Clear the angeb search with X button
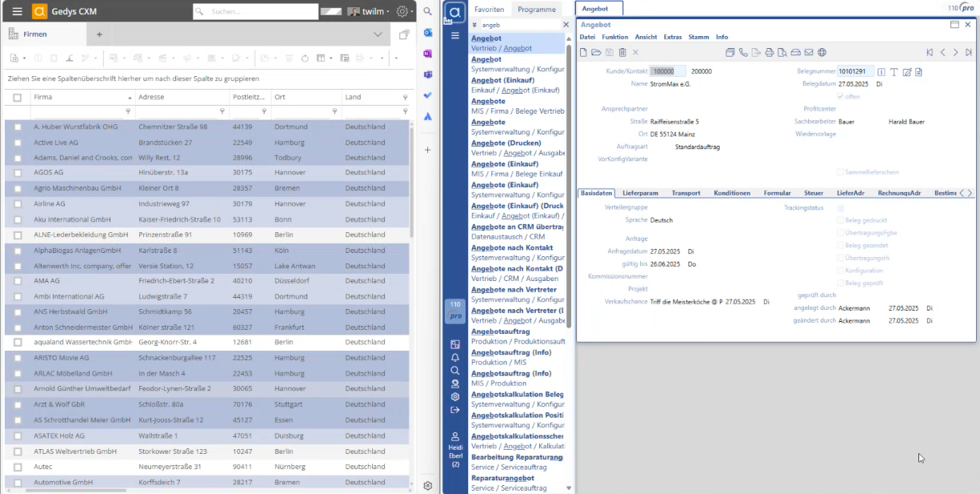Image resolution: width=980 pixels, height=494 pixels. 566,25
